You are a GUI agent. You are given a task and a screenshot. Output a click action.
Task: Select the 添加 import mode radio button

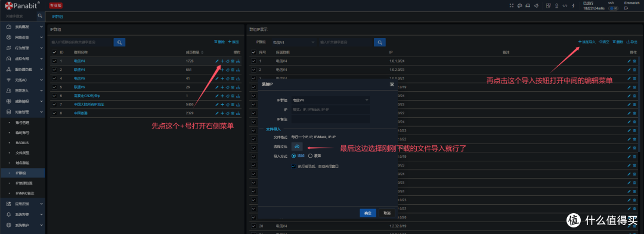[x=293, y=156]
